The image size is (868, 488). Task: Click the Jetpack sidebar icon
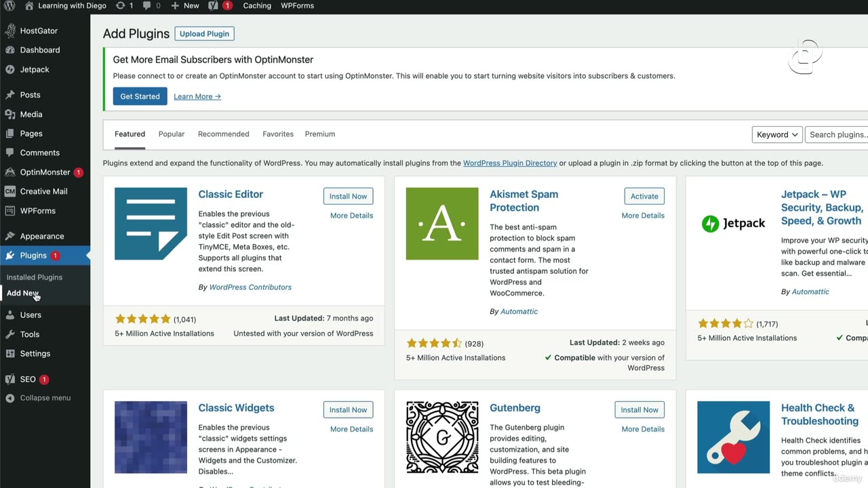point(10,69)
